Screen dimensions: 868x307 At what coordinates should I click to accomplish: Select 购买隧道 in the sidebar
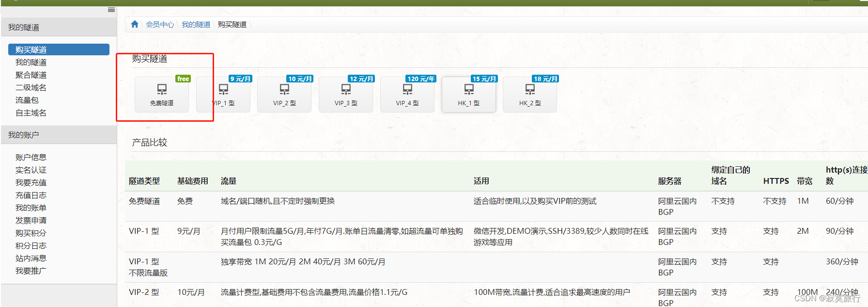pos(59,49)
